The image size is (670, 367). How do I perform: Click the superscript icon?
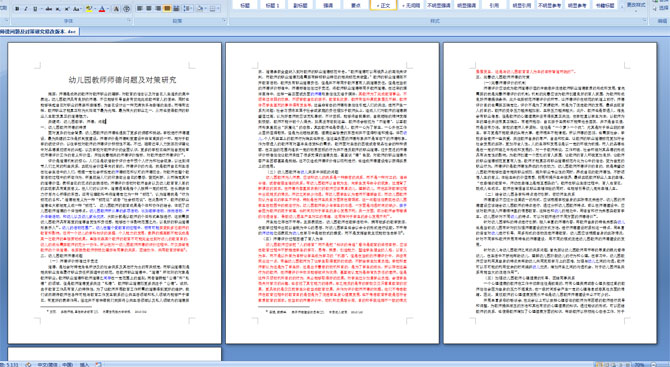[x=67, y=9]
